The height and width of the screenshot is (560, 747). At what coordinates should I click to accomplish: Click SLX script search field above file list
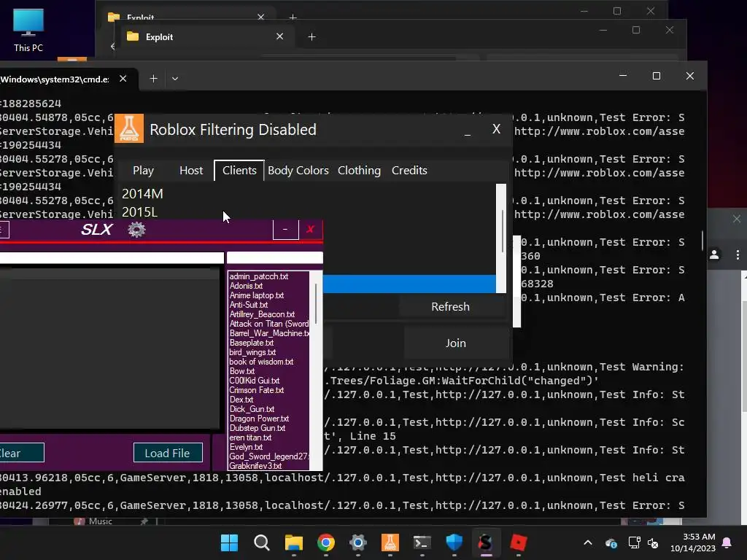tap(275, 257)
